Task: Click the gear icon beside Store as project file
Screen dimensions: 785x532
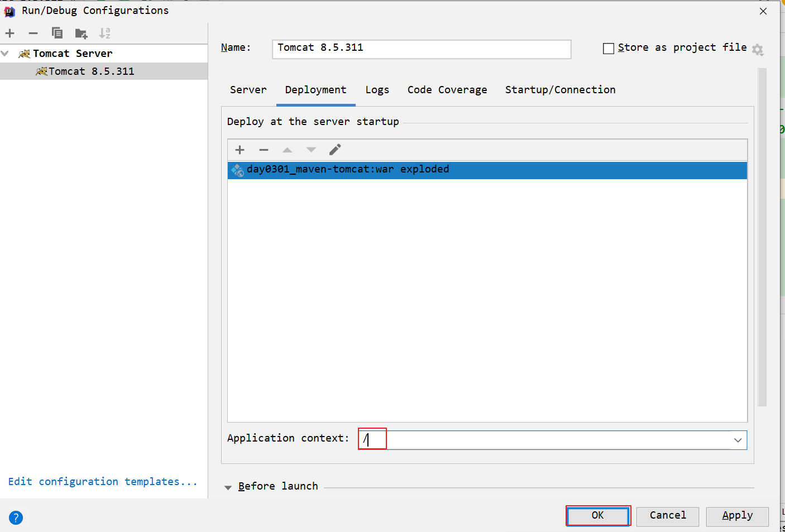Action: pos(758,50)
